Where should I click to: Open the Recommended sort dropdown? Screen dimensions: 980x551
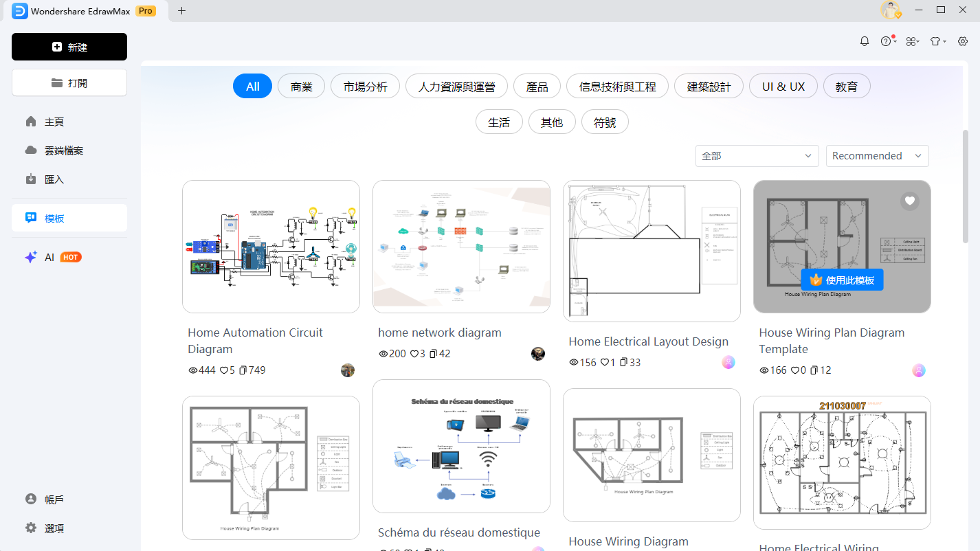pos(877,156)
